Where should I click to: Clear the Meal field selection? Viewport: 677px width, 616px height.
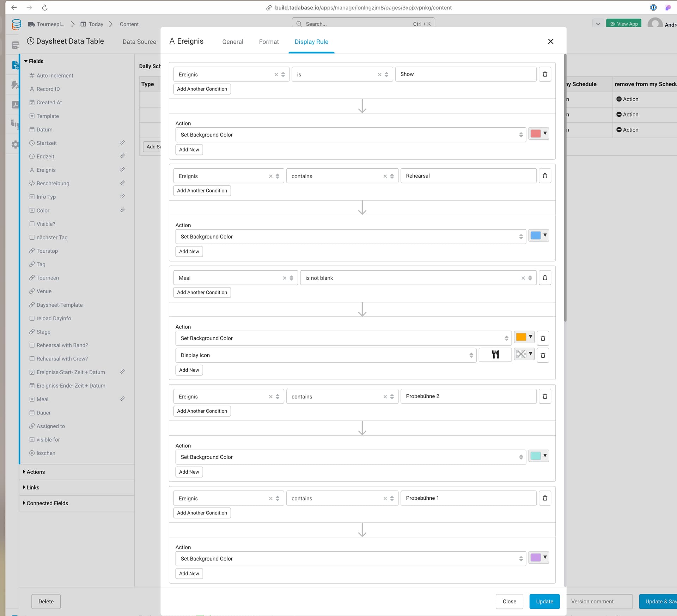coord(285,278)
